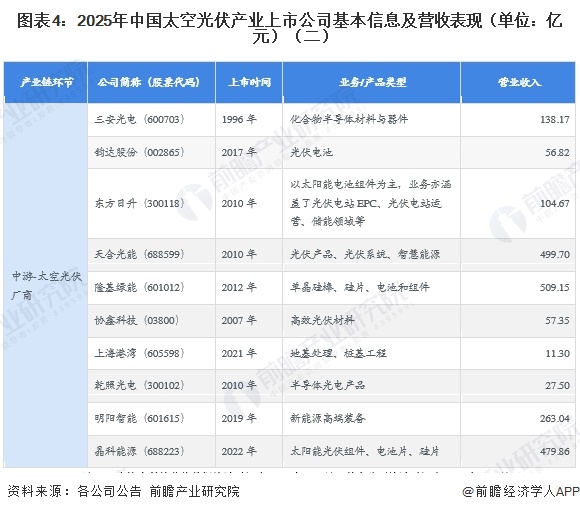Click the 2022 年 listing date cell
Viewport: 580px width, 512px height.
coord(249,451)
